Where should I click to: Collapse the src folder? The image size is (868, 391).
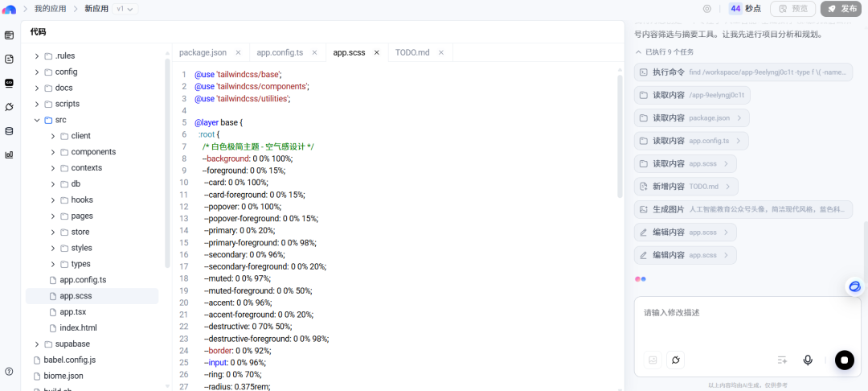click(x=37, y=120)
